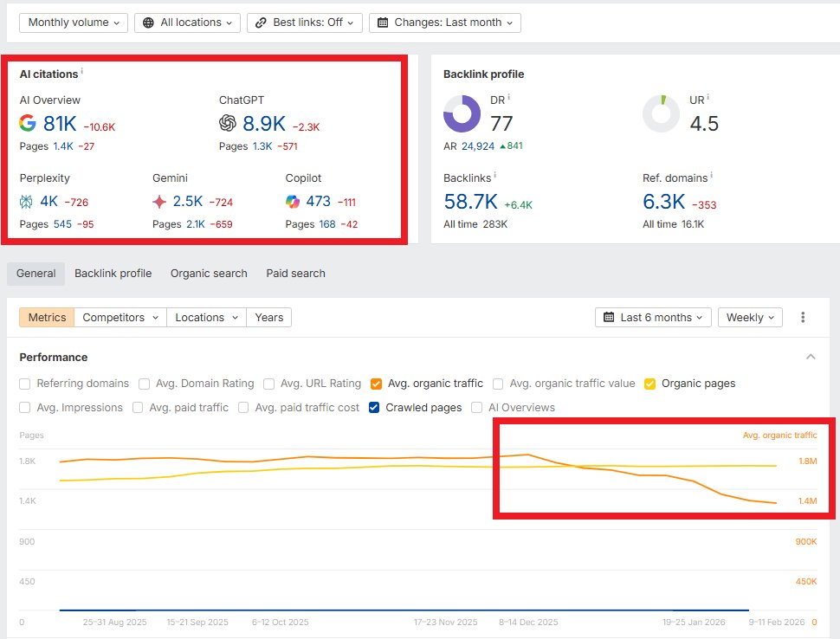
Task: Click the 8–14 Dec 2025 axis label
Action: click(528, 622)
